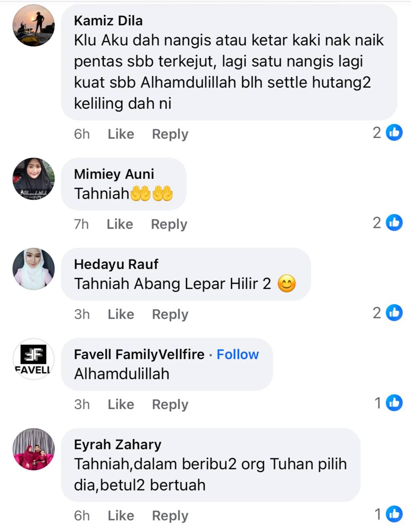Open Favell FamilyVellfire's logo avatar

click(34, 359)
